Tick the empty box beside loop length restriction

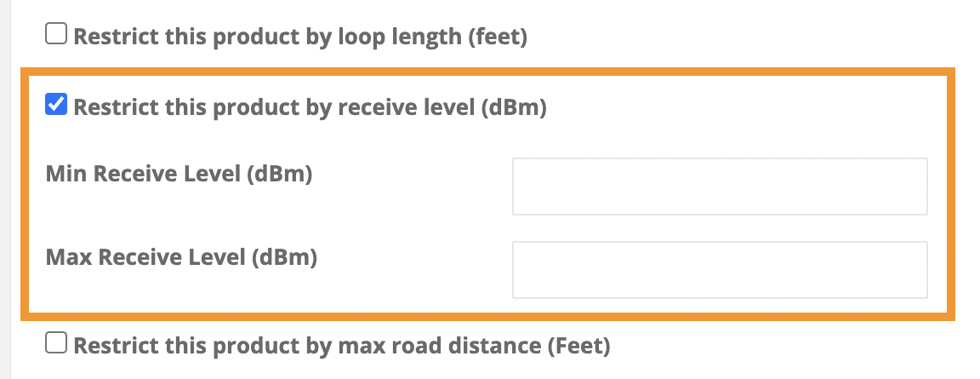pos(55,34)
